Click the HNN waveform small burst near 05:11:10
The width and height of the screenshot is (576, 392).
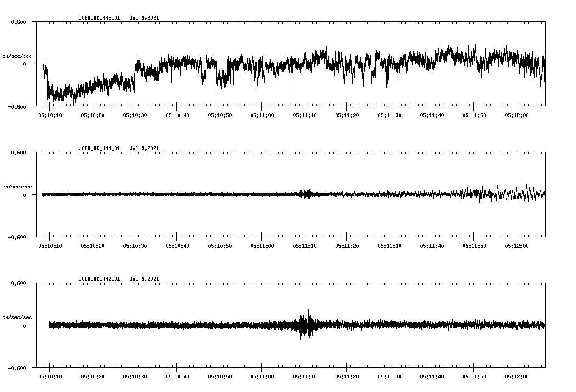tap(306, 194)
